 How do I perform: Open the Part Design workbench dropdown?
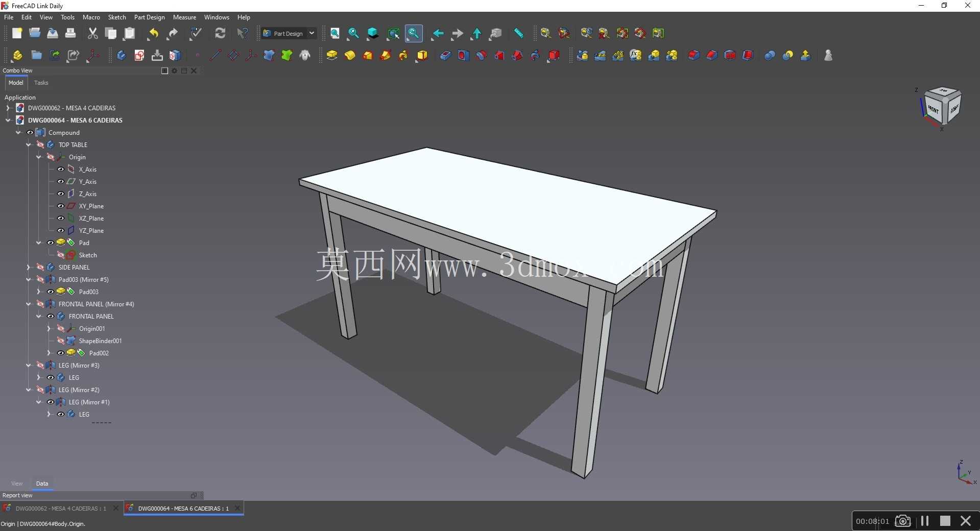289,34
